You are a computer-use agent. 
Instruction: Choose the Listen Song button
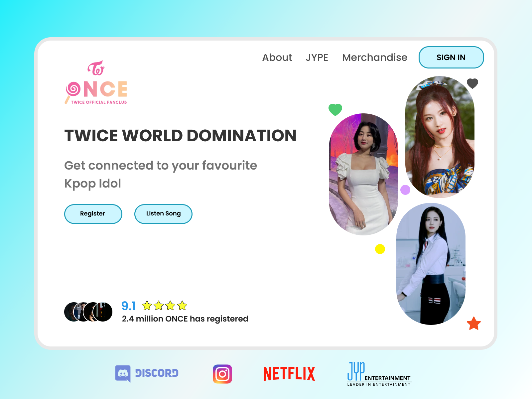(163, 214)
